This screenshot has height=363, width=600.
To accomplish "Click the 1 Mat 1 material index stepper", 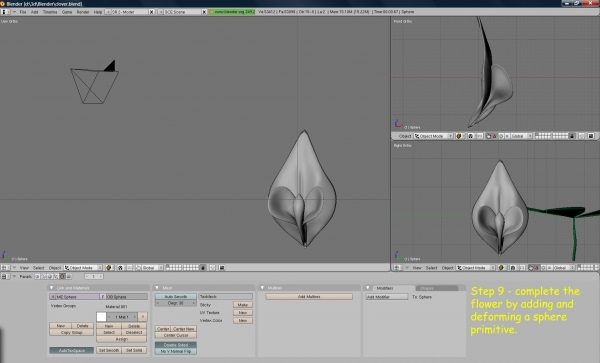I will tap(122, 317).
